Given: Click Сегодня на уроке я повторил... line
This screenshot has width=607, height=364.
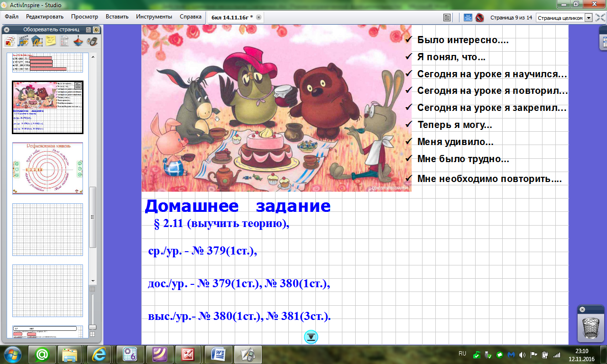Looking at the screenshot, I should coord(492,91).
